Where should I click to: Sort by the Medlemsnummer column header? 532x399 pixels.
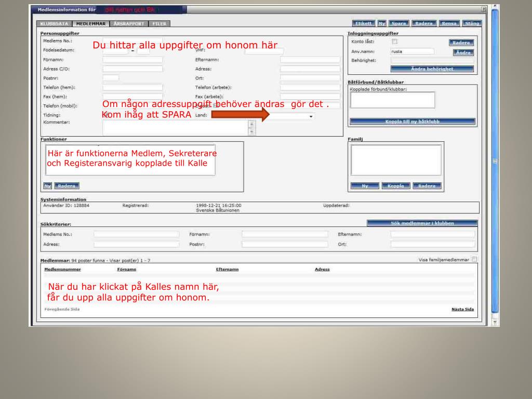coord(62,270)
